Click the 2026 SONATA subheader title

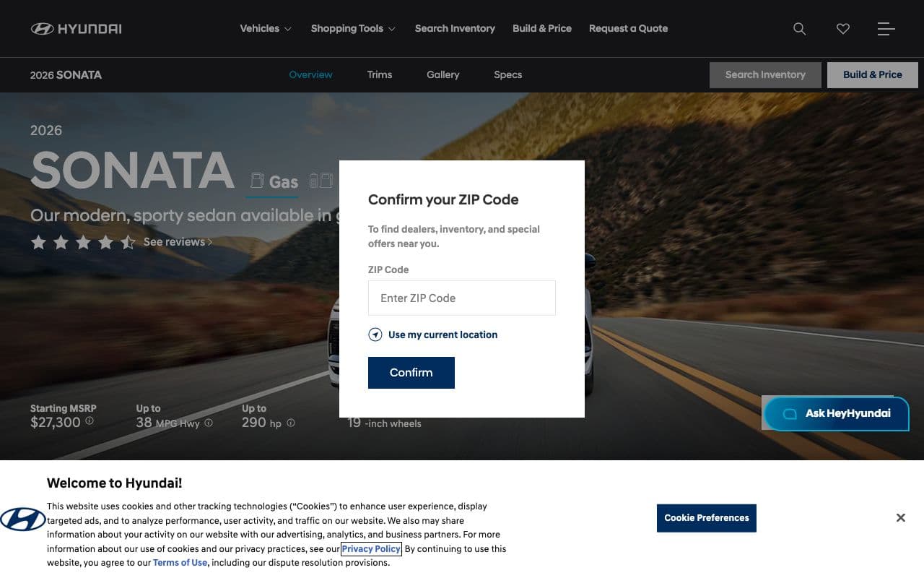click(66, 74)
